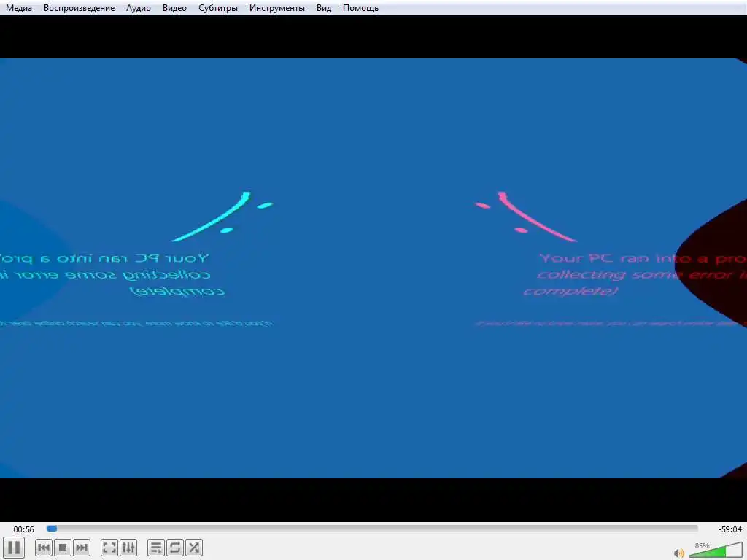
Task: Stop the playback
Action: tap(63, 548)
